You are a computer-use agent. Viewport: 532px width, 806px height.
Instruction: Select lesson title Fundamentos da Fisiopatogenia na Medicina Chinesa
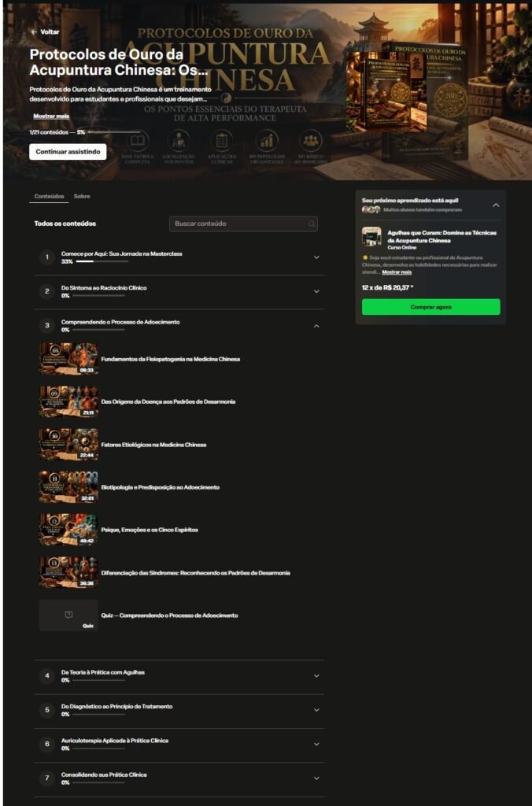tap(171, 359)
